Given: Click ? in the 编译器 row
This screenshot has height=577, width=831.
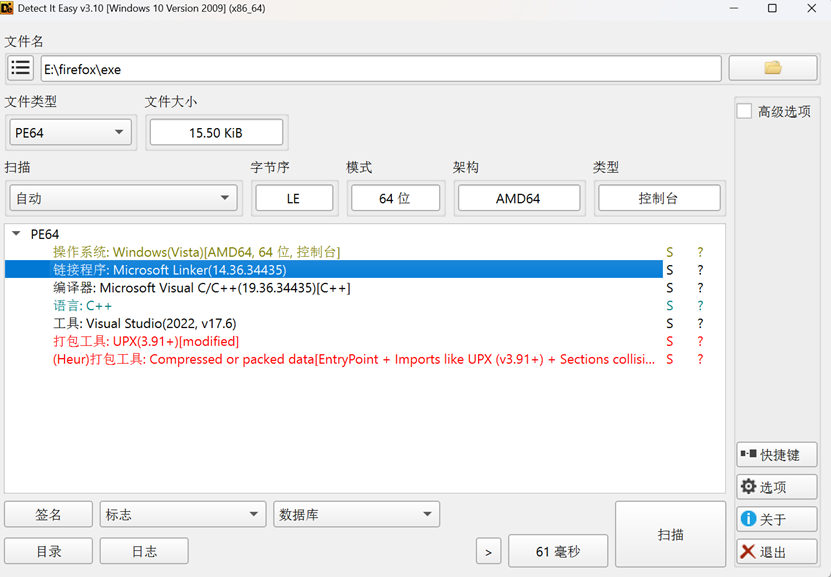Looking at the screenshot, I should [700, 288].
